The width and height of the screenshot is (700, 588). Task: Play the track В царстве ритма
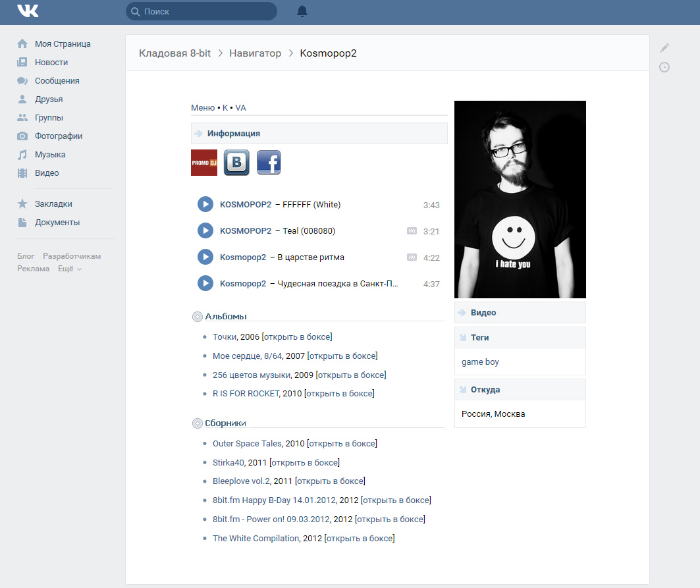pyautogui.click(x=205, y=257)
